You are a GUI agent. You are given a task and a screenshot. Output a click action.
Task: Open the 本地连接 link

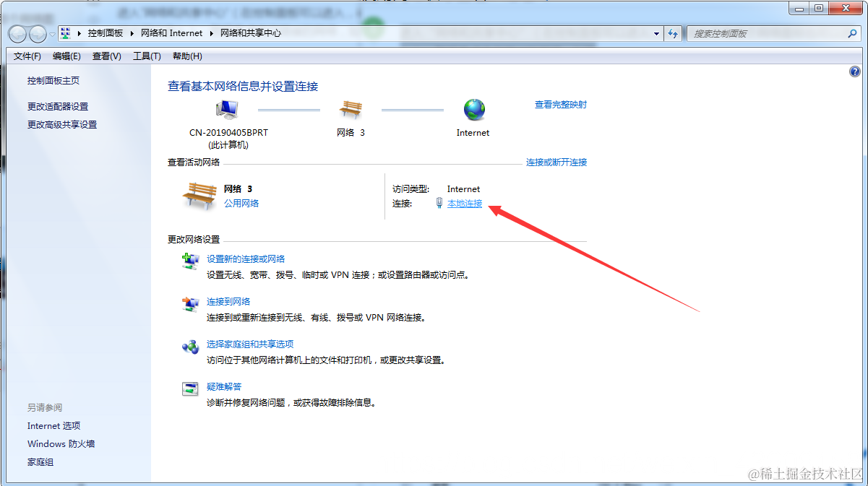pyautogui.click(x=464, y=203)
